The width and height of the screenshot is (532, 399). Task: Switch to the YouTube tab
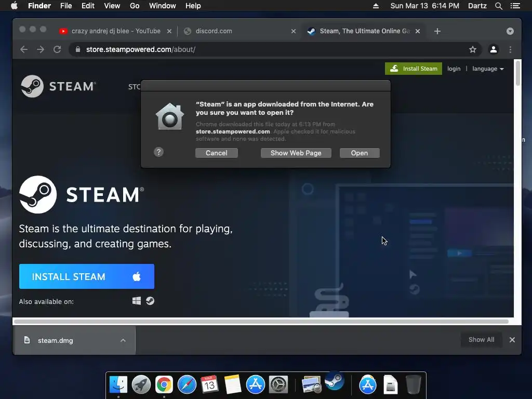point(115,31)
